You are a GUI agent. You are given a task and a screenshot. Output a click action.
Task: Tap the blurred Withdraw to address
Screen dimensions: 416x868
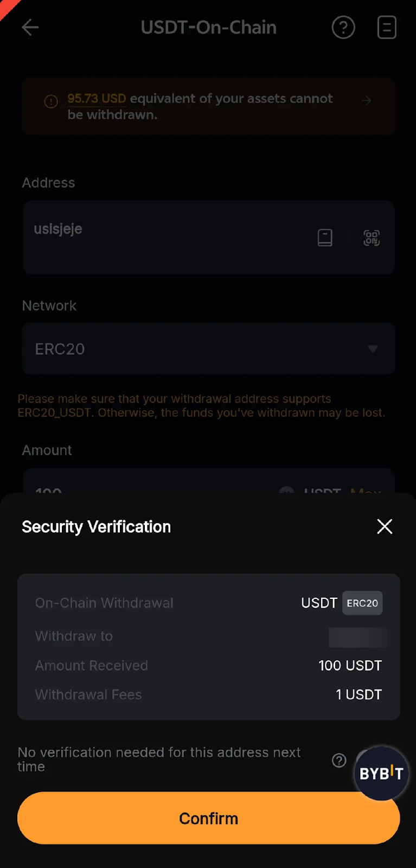358,637
